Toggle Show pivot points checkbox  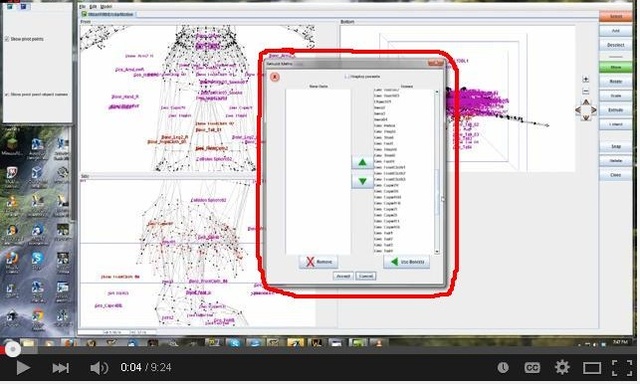7,39
